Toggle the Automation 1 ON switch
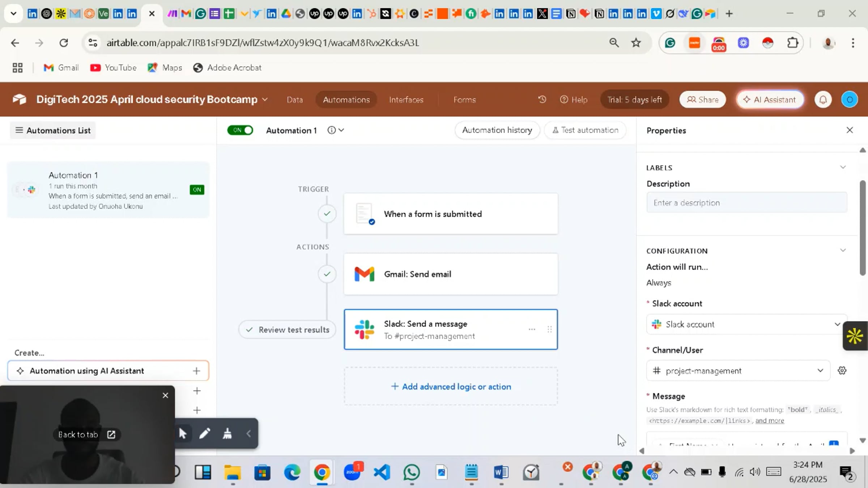The width and height of the screenshot is (868, 488). click(240, 130)
